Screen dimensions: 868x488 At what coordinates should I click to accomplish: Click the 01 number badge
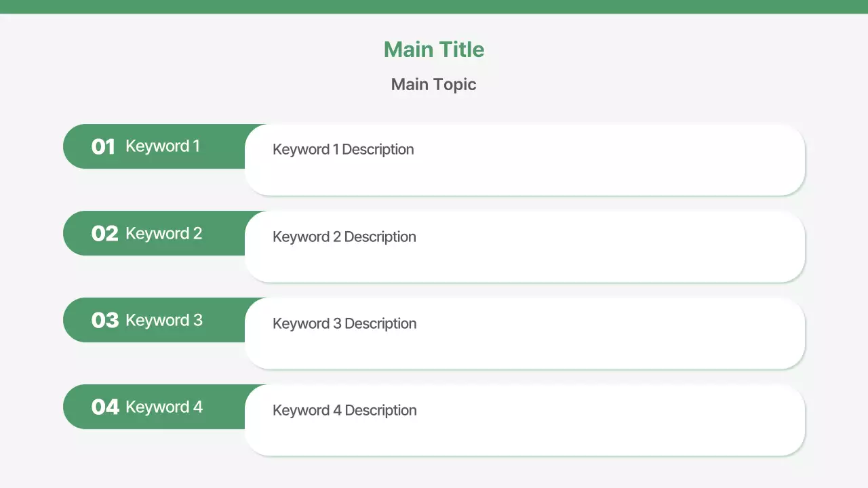tap(104, 146)
